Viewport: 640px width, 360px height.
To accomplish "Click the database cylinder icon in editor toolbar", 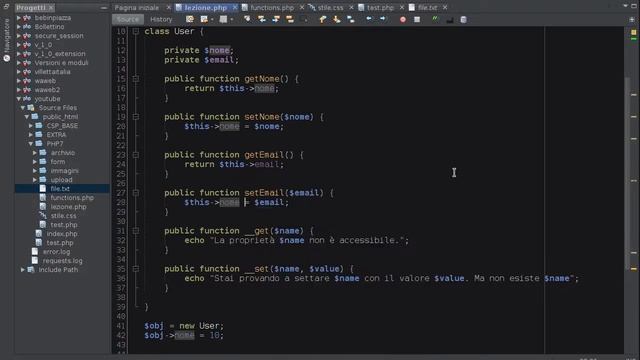I will 464,19.
